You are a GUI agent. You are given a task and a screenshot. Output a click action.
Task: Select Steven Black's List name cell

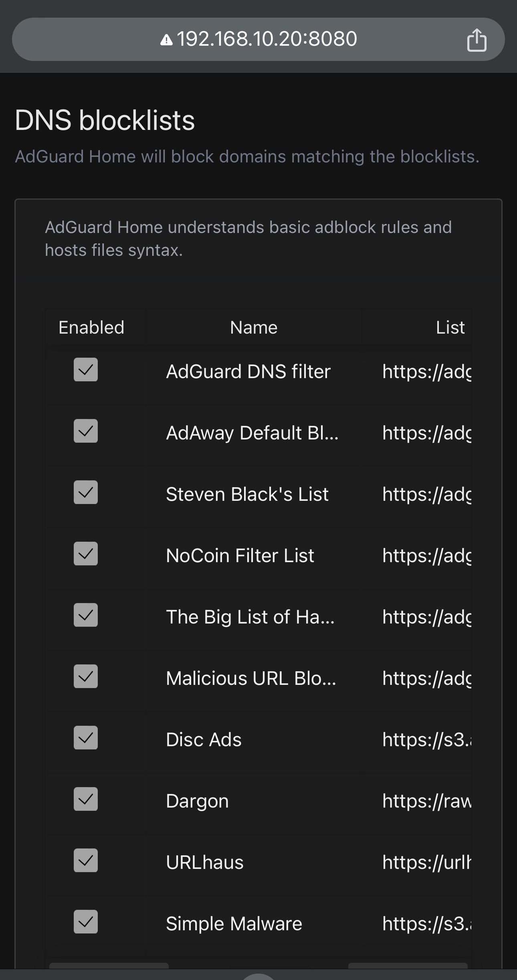coord(247,494)
